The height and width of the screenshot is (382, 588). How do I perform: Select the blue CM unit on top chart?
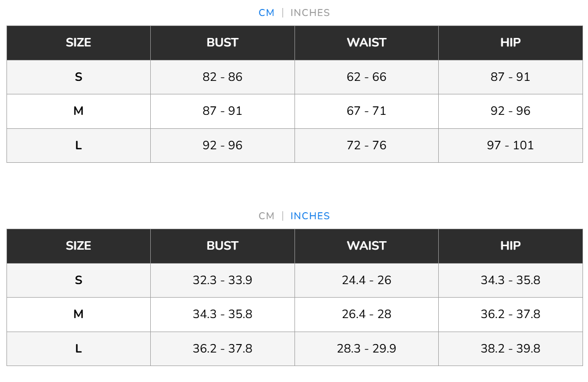point(267,13)
